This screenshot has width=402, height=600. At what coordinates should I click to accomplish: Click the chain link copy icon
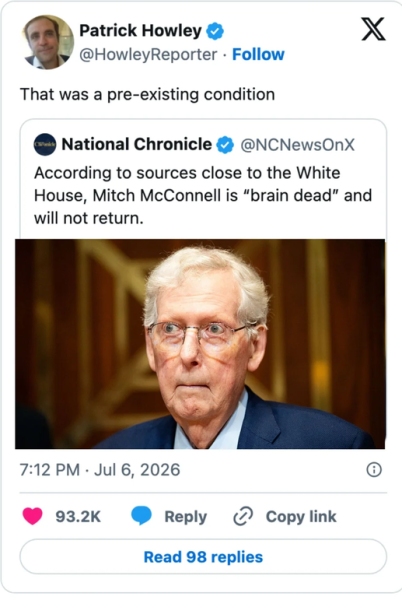[x=243, y=516]
